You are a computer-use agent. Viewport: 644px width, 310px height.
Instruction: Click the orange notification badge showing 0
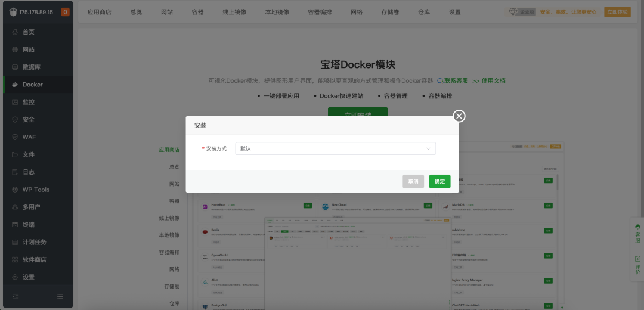coord(65,12)
